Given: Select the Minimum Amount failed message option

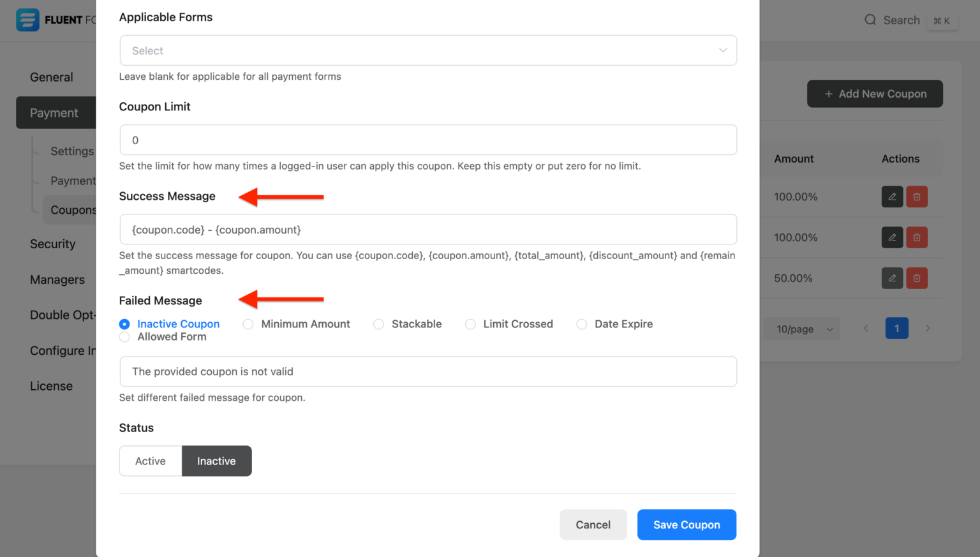Looking at the screenshot, I should (248, 323).
